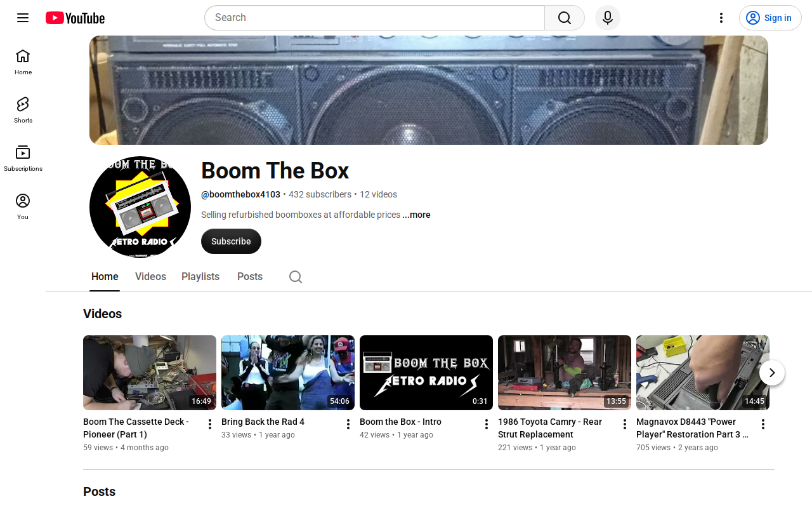This screenshot has width=812, height=508.
Task: Start voice search with microphone
Action: pyautogui.click(x=608, y=18)
